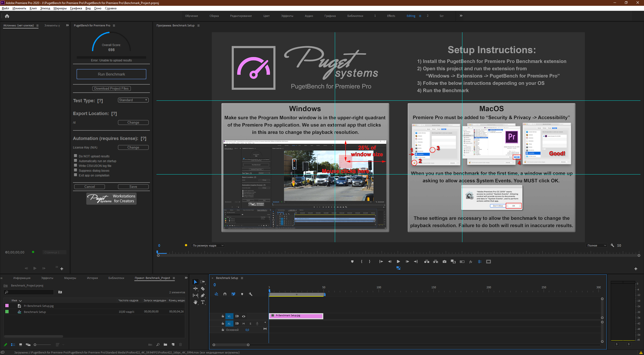Click the Go to Out point icon
644x355 pixels.
tap(416, 262)
